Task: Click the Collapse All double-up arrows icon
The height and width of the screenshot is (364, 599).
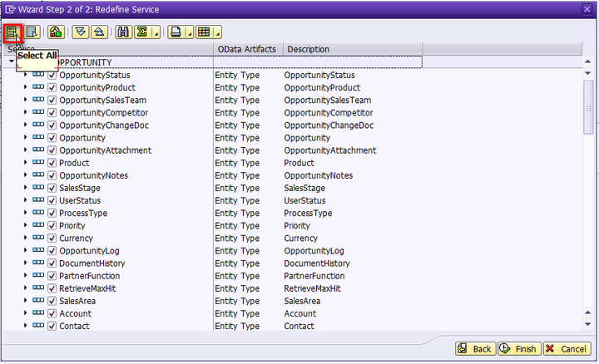Action: click(99, 32)
